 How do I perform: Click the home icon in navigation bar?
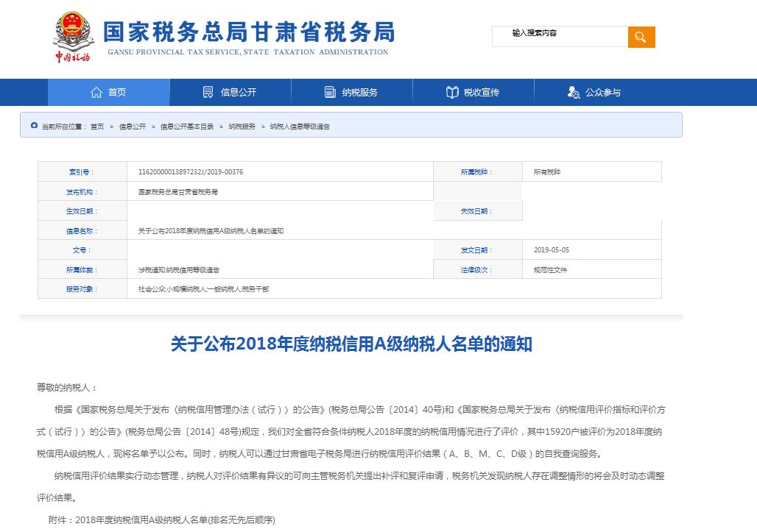pyautogui.click(x=96, y=93)
